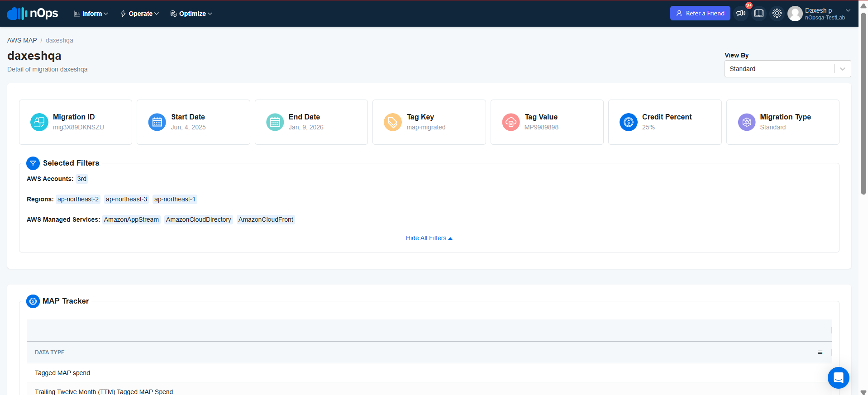Viewport: 868px width, 395px height.
Task: Click the 3rd AWS account tag
Action: 82,179
